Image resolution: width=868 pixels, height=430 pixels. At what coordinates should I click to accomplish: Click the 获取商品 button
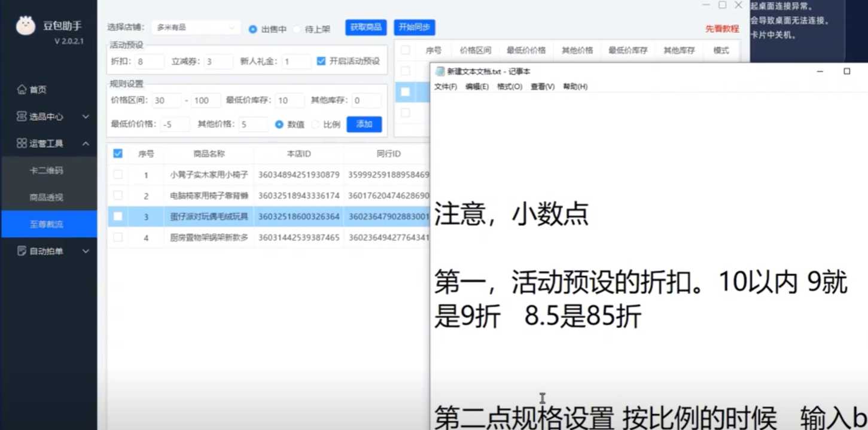[x=366, y=28]
